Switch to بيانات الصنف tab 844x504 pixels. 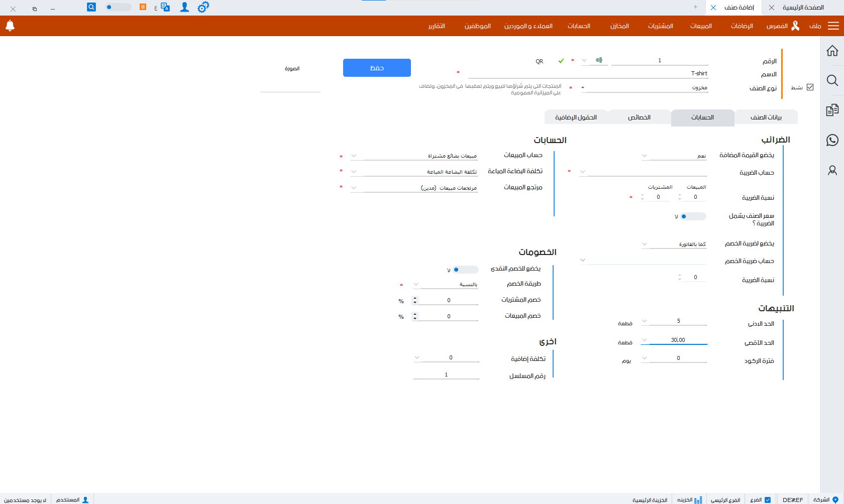[x=766, y=117]
